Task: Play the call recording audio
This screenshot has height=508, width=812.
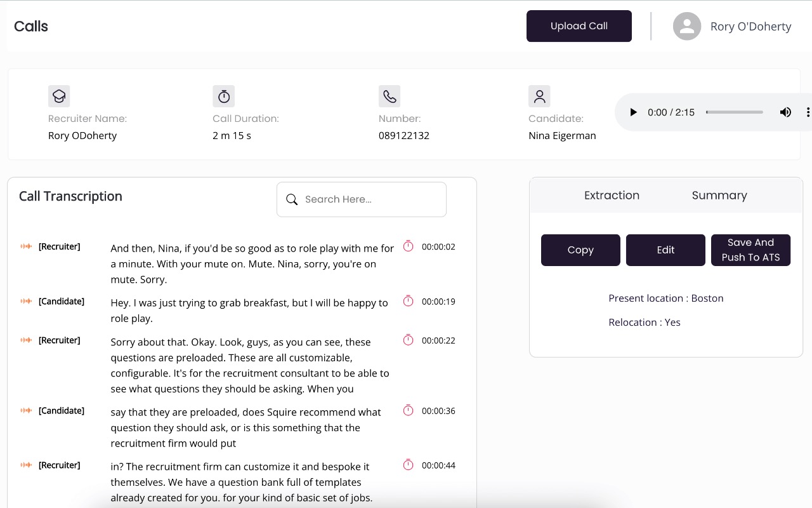Action: tap(632, 112)
